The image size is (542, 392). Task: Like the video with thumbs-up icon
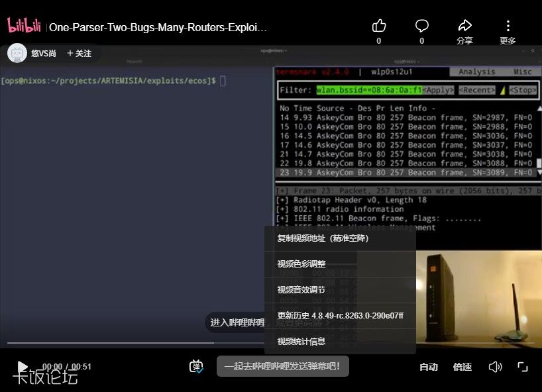pyautogui.click(x=379, y=26)
